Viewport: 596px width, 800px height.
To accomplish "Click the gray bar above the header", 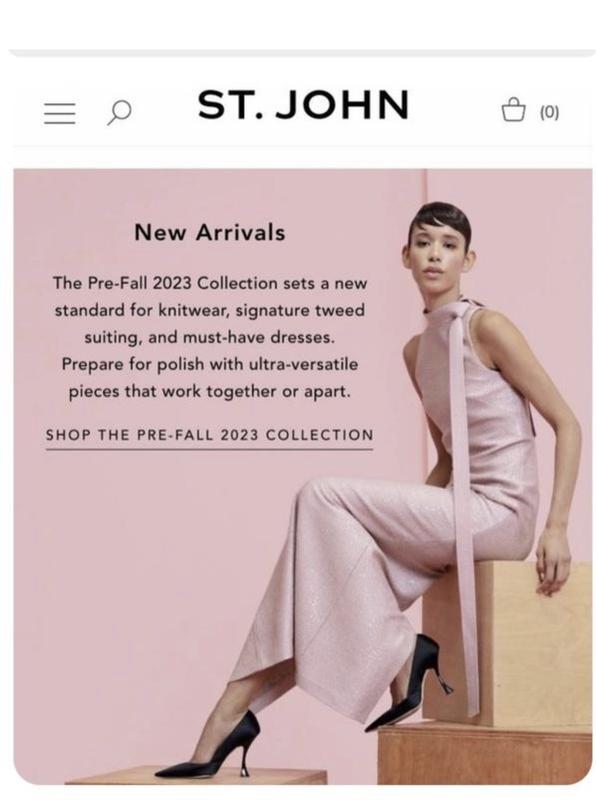I will point(301,53).
